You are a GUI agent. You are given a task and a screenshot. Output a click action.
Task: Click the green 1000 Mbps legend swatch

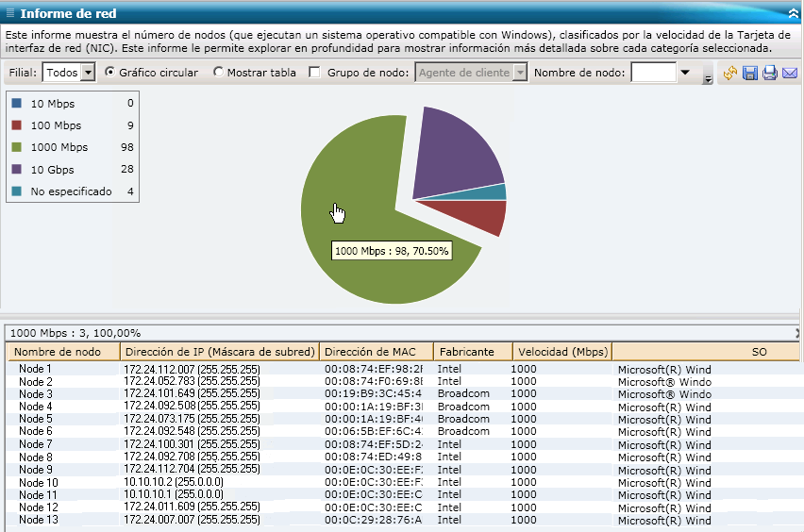[x=17, y=147]
